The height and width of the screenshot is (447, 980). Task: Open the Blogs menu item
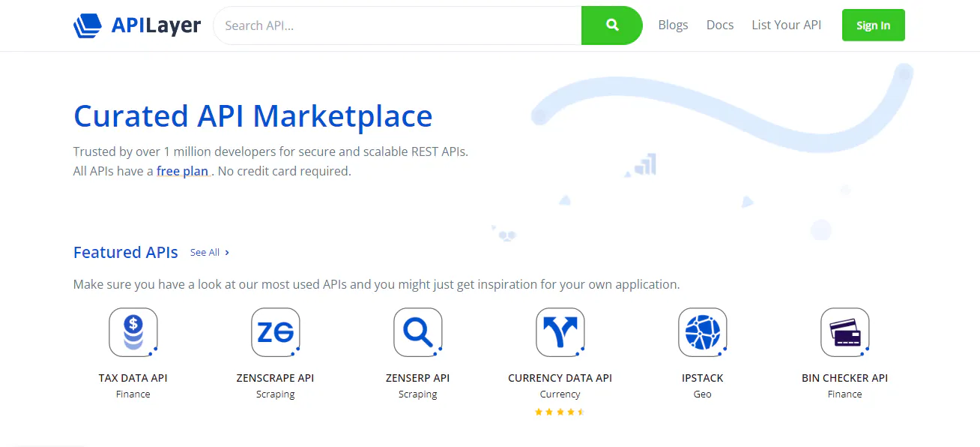(673, 25)
